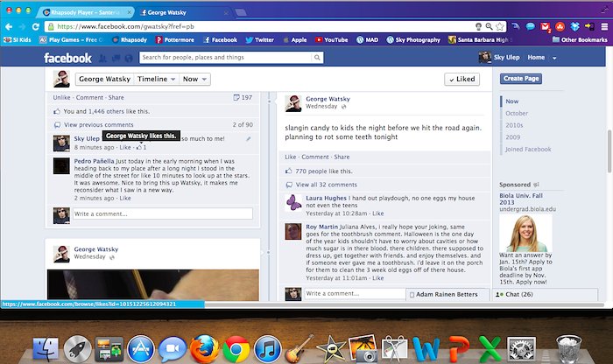
Task: Open Firefox from the dock
Action: tap(204, 348)
